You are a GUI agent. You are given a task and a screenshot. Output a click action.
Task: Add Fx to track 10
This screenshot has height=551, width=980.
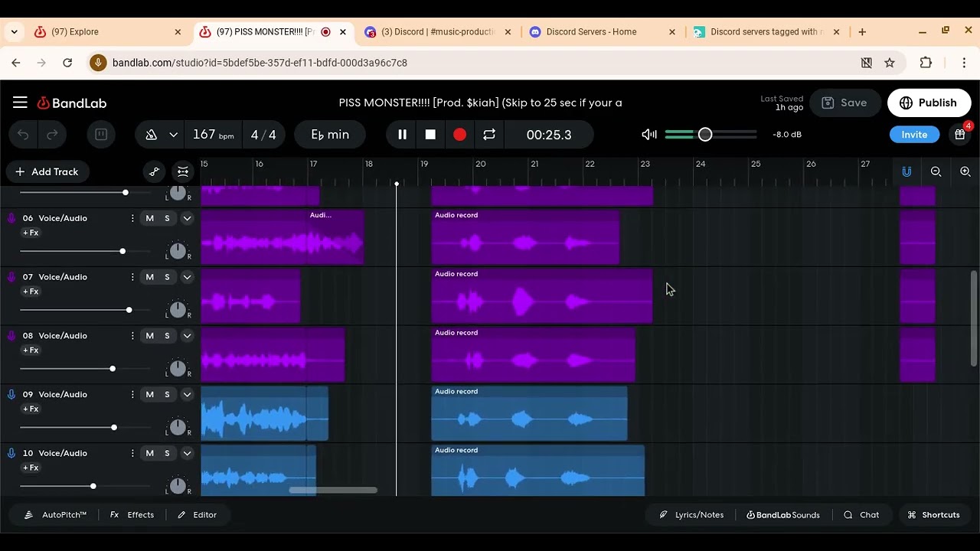[31, 468]
